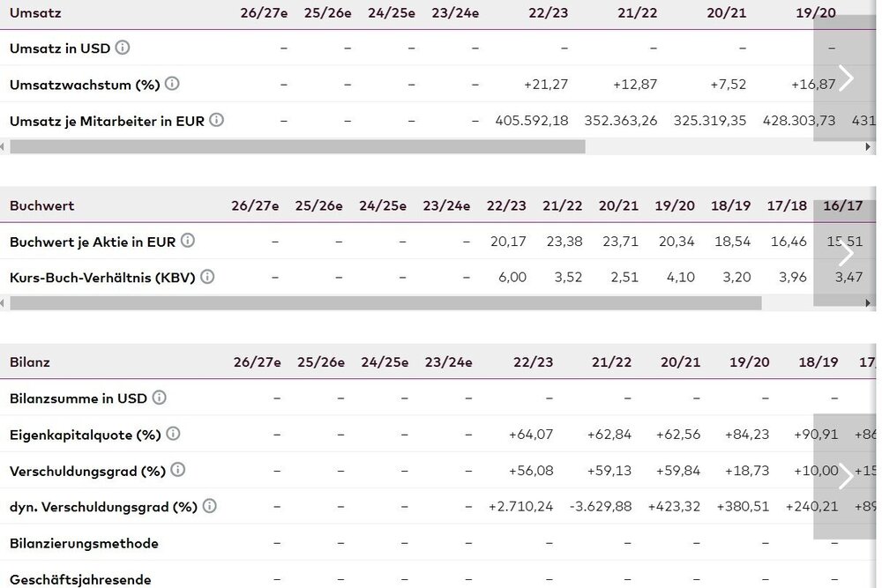Click left scroll arrow under Buchwert table
882x588 pixels.
click(4, 303)
